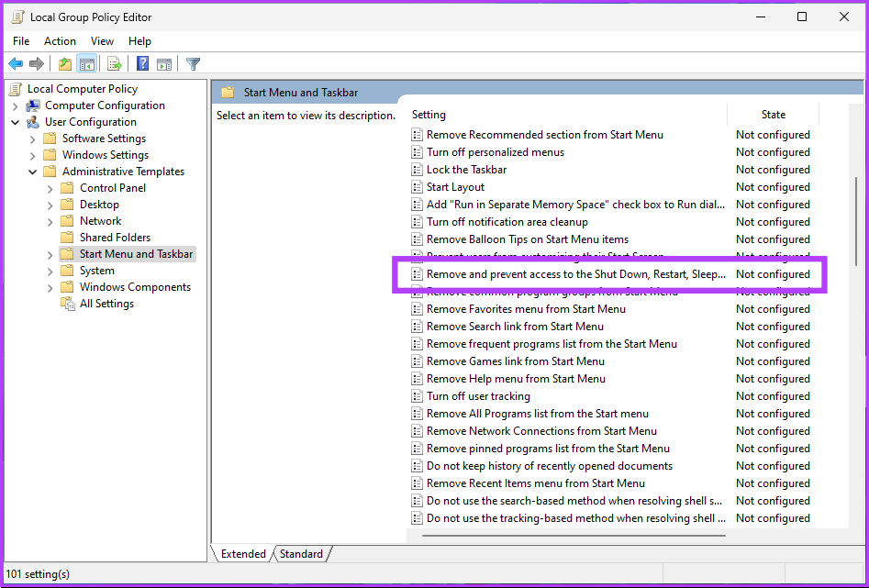Expand the Computer Configuration node

point(16,105)
